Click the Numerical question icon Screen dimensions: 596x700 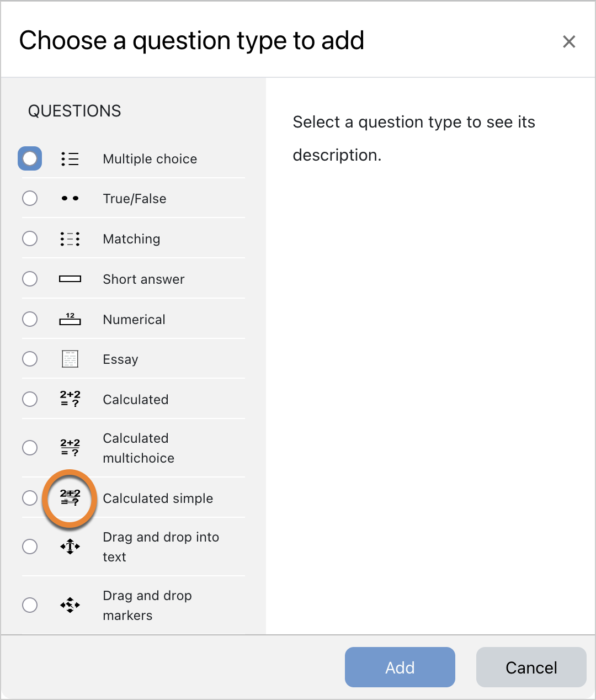[x=70, y=319]
